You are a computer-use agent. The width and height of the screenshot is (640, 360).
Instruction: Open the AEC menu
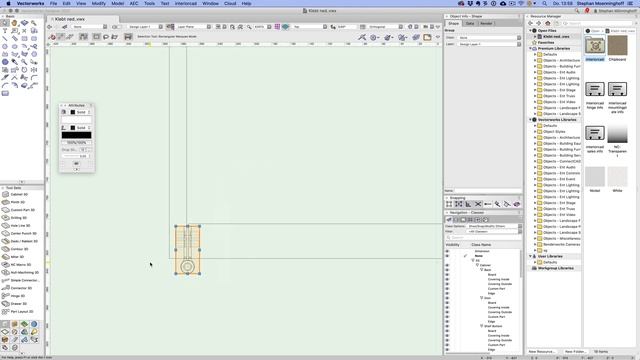[134, 3]
